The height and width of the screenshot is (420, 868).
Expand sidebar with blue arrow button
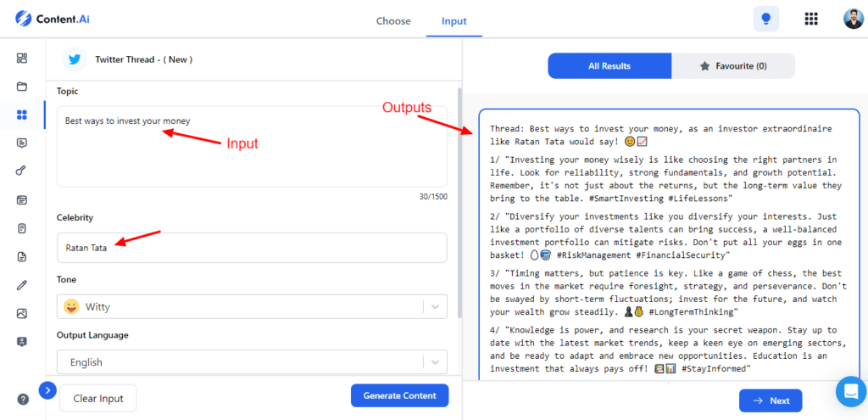click(47, 390)
